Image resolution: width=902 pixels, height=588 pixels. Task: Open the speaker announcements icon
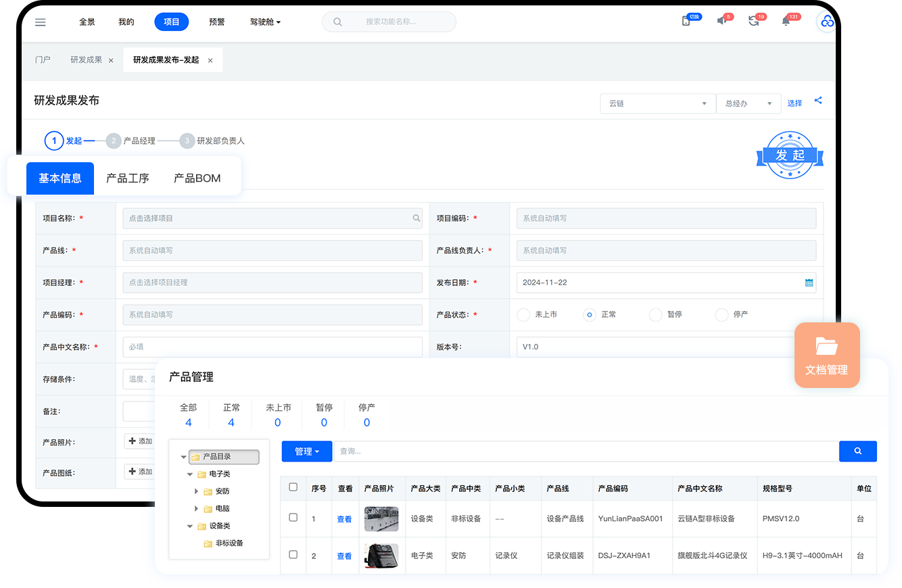click(x=721, y=22)
